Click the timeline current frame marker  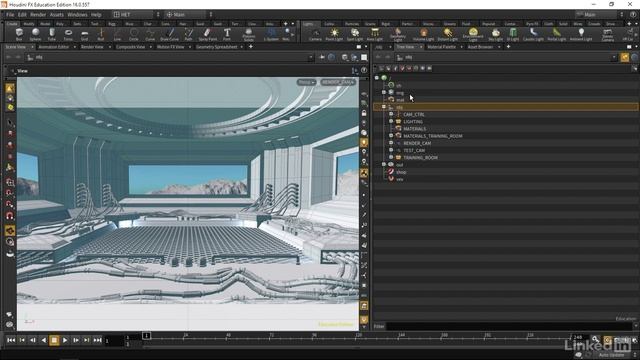coord(146,336)
